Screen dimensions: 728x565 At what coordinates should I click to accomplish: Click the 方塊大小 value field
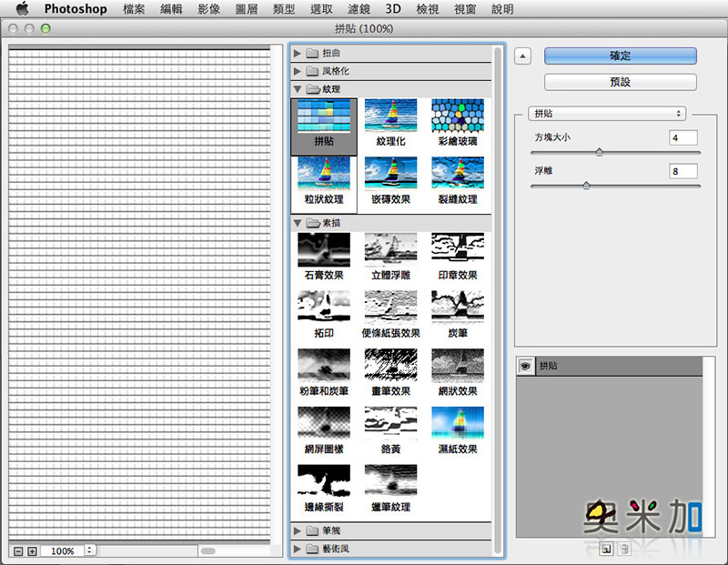click(683, 138)
